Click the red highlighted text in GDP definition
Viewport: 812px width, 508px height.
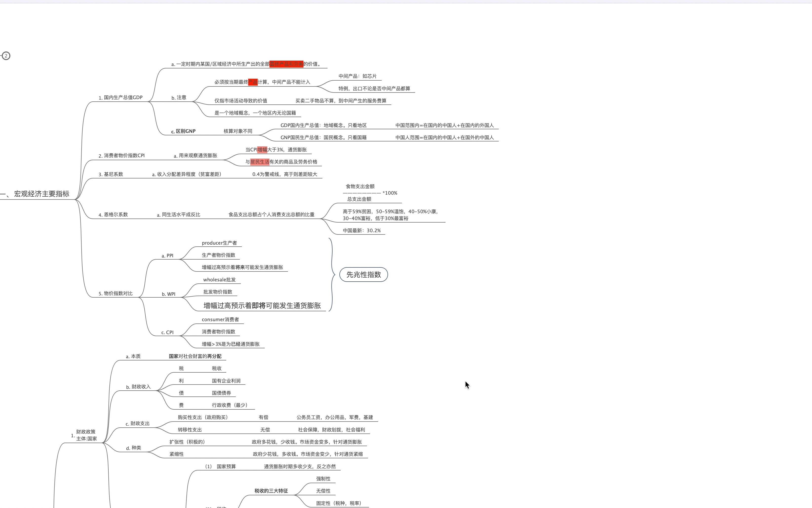(286, 64)
